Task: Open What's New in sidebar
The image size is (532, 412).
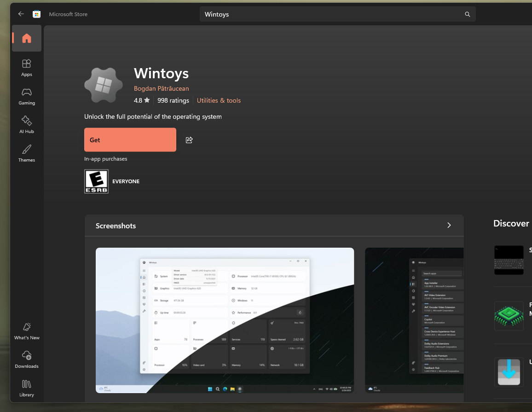Action: click(27, 331)
